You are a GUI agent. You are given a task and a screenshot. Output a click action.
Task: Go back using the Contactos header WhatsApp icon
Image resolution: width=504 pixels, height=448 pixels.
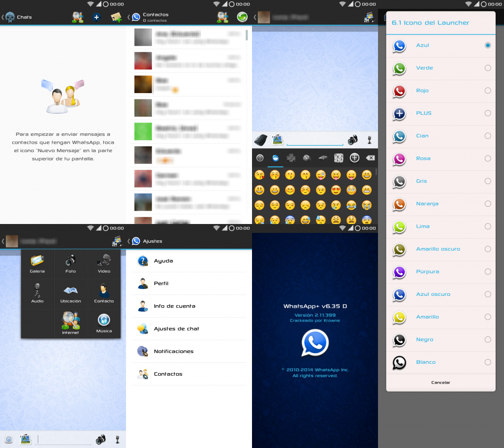pyautogui.click(x=136, y=17)
